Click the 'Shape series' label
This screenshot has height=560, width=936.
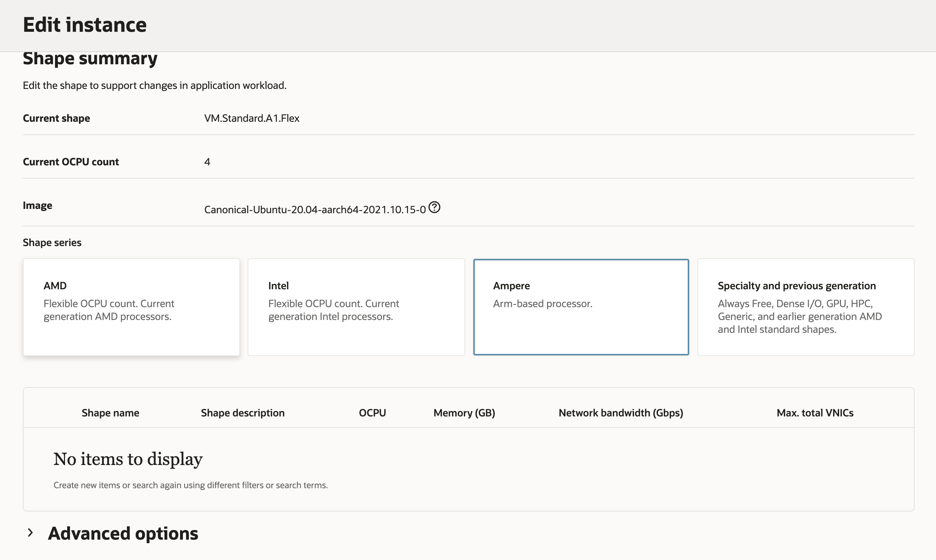pyautogui.click(x=52, y=242)
